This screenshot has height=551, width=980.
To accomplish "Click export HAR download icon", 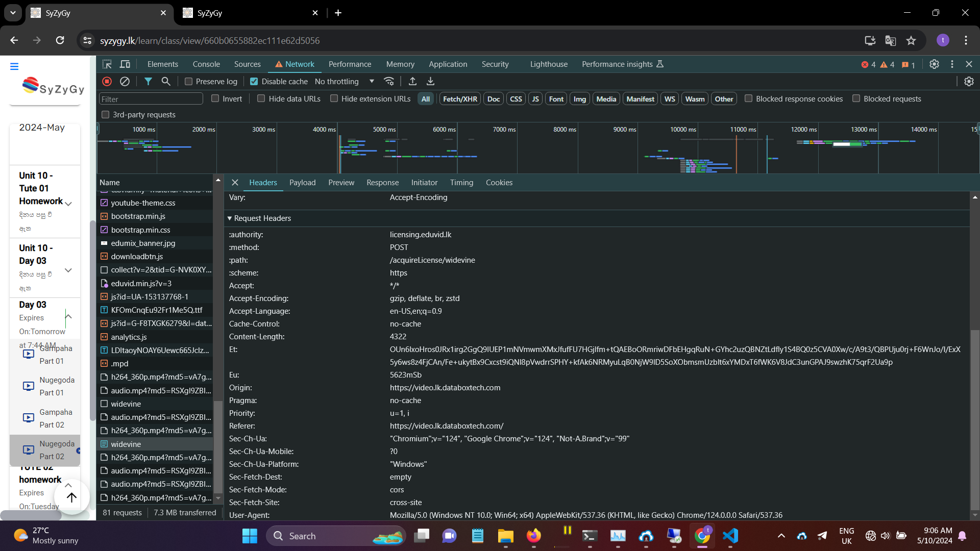I will [430, 81].
